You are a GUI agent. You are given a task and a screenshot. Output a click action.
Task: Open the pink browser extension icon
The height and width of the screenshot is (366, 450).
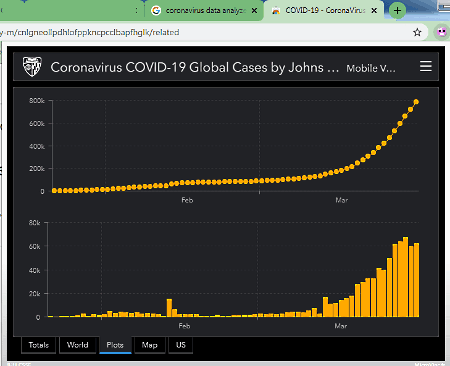pos(442,32)
